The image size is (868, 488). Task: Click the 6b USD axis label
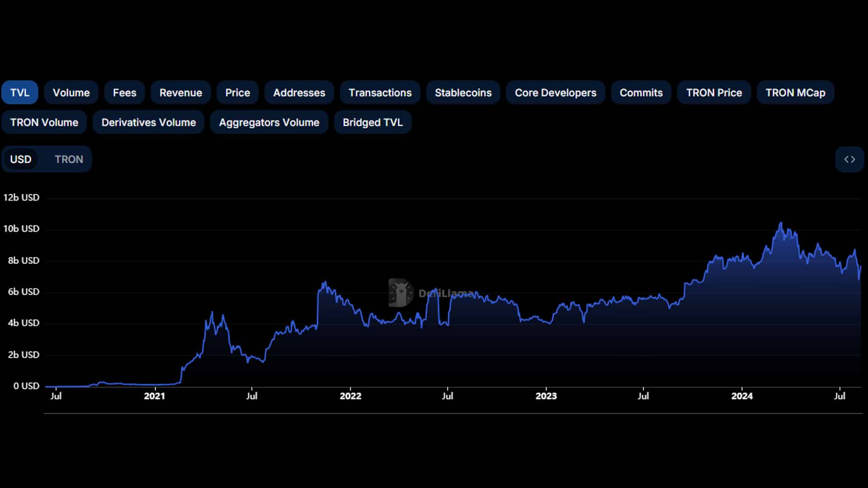pyautogui.click(x=24, y=292)
